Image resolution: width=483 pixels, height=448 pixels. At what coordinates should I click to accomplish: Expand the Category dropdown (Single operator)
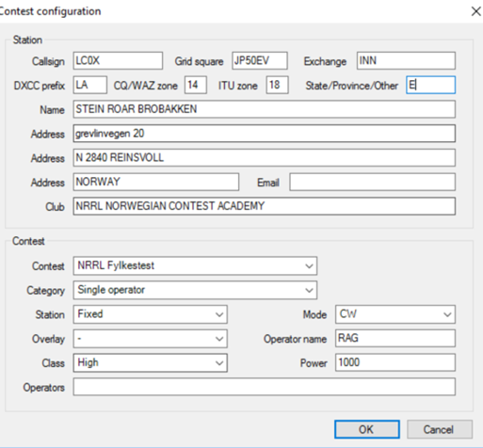195,290
